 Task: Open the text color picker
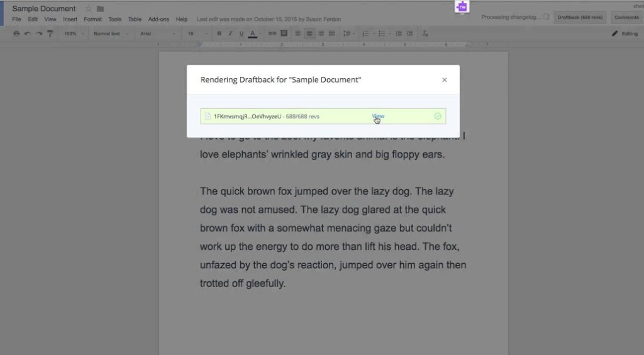(x=253, y=33)
